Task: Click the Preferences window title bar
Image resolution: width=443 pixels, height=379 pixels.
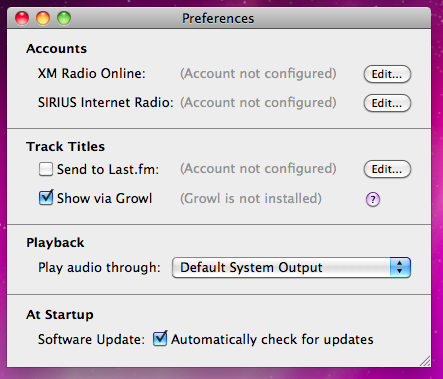Action: click(219, 18)
